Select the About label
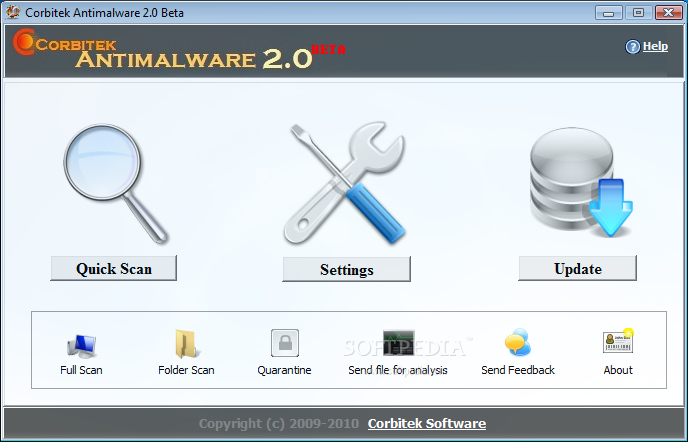The image size is (688, 442). coord(618,370)
